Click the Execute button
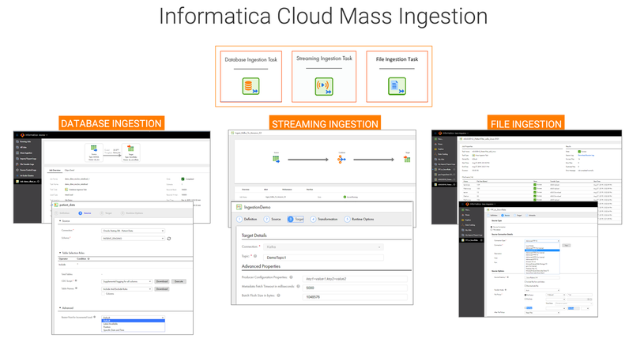644x350 pixels. [179, 281]
